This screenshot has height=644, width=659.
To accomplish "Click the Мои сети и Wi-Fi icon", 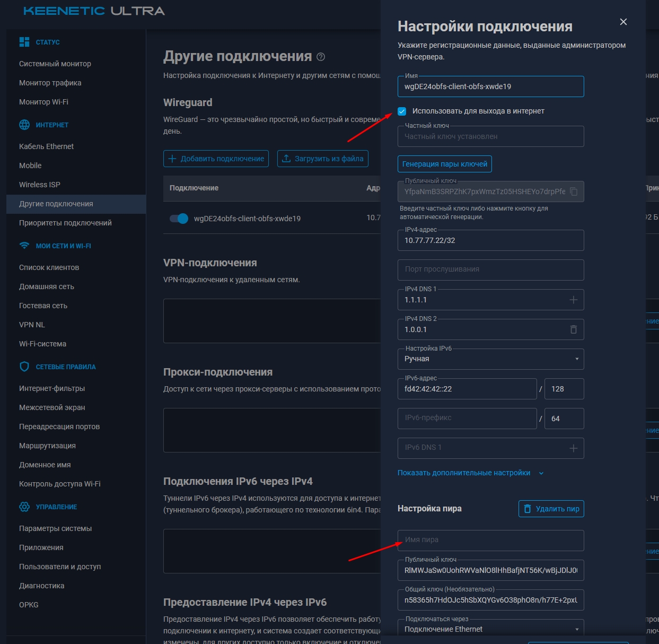I will [24, 246].
